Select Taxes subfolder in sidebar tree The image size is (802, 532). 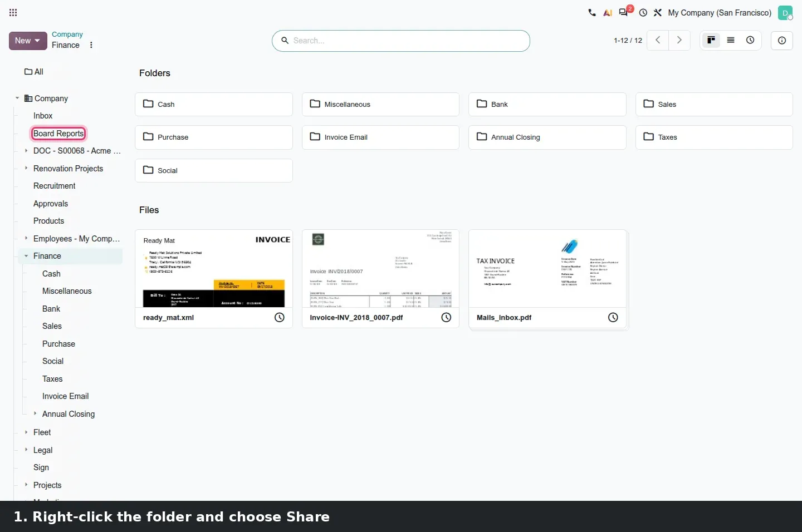pos(52,379)
